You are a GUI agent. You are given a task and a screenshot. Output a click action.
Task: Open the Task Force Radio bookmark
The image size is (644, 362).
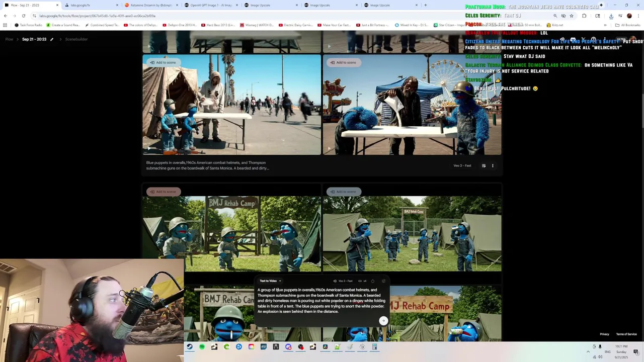point(29,25)
